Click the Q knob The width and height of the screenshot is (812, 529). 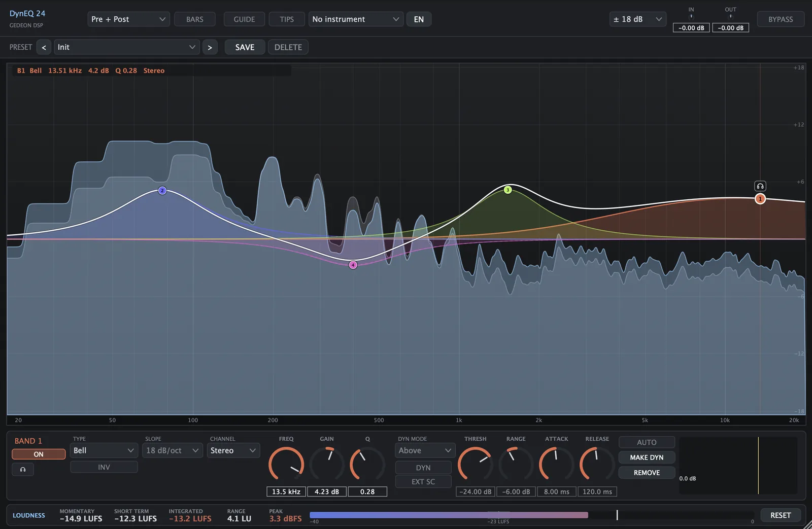367,464
